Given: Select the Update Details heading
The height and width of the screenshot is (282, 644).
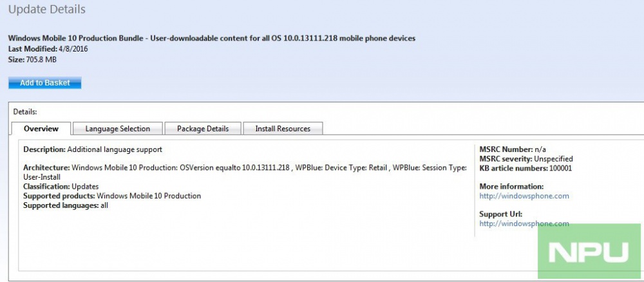Looking at the screenshot, I should click(47, 10).
